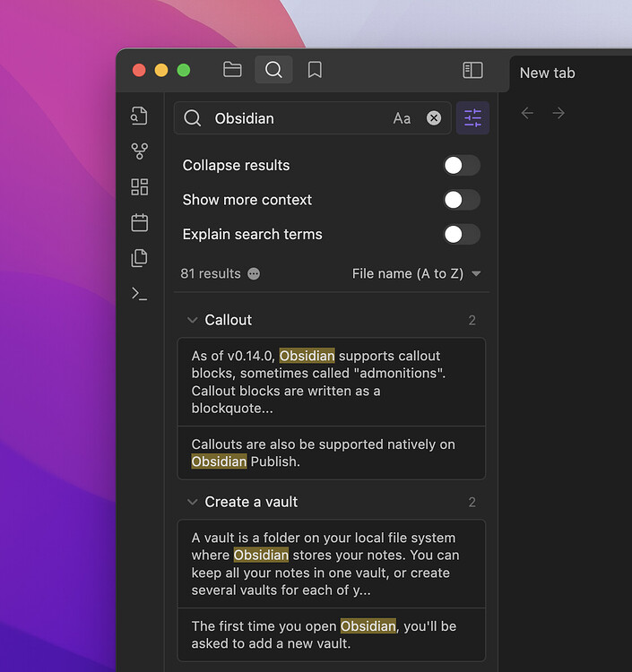Open command palette terminal icon
This screenshot has width=632, height=672.
point(139,293)
